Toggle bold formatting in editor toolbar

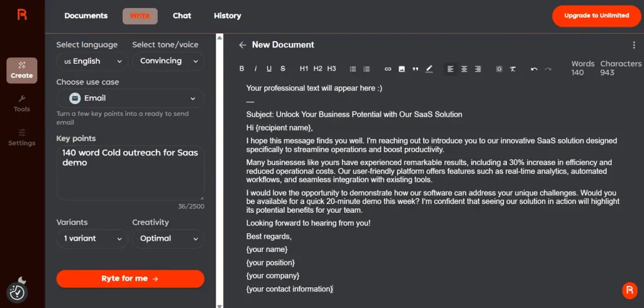[242, 69]
